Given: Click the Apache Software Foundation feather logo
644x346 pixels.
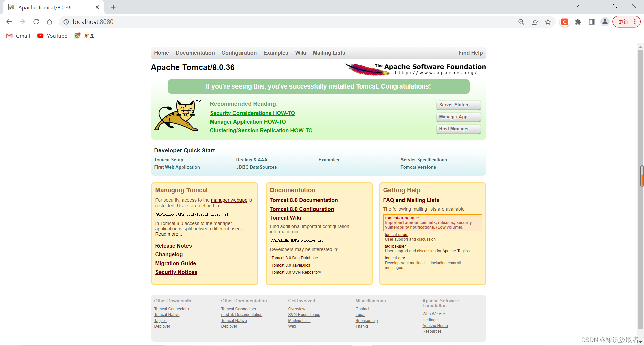Looking at the screenshot, I should point(416,69).
